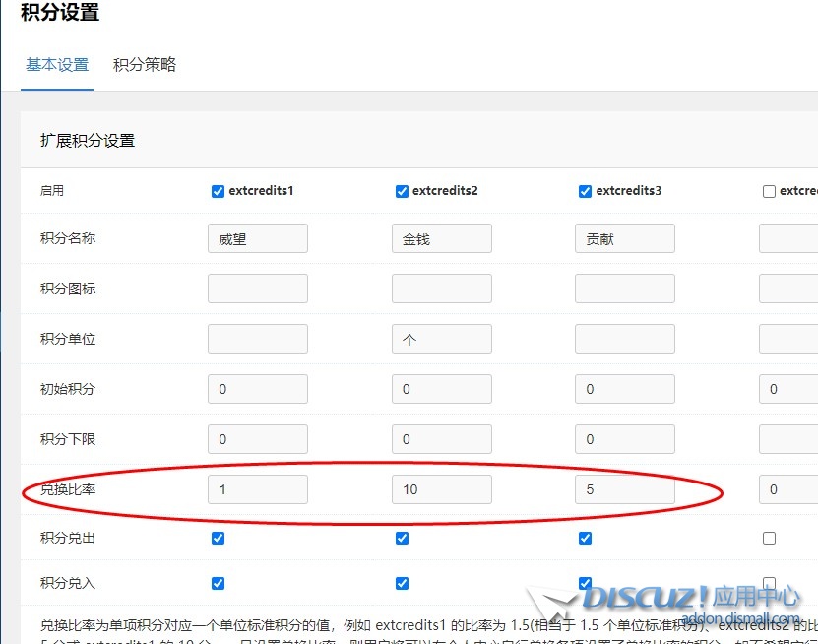Click the 积分图标 field for extcredits1

point(258,289)
